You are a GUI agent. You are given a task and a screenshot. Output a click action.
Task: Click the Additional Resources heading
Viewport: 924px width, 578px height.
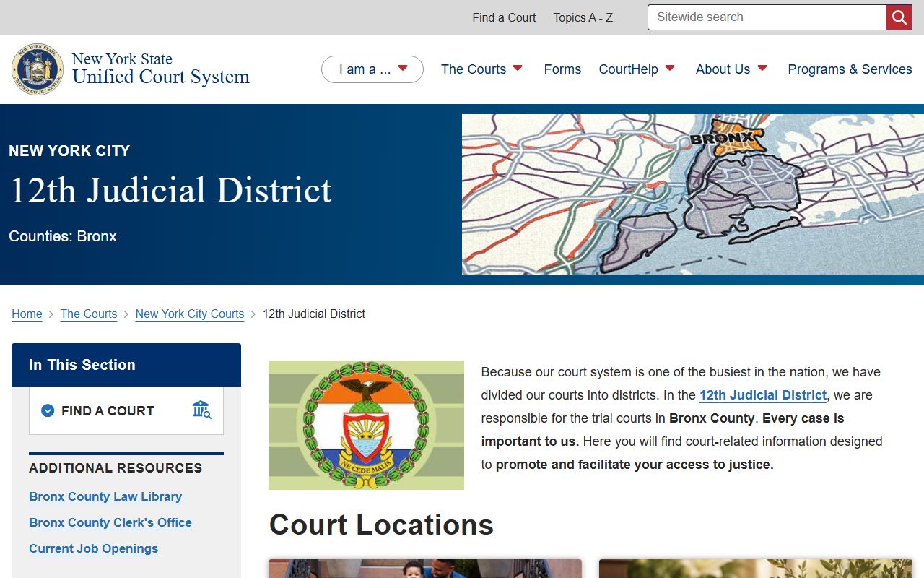pos(115,467)
